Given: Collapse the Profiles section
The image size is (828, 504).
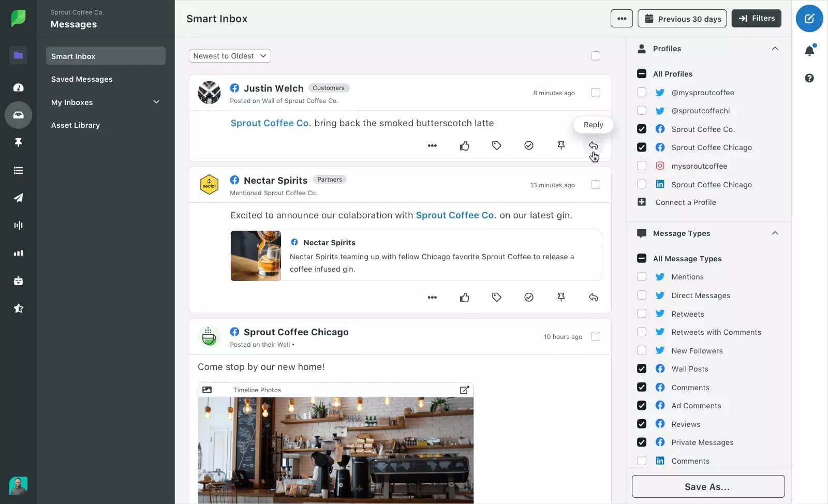Looking at the screenshot, I should point(775,48).
